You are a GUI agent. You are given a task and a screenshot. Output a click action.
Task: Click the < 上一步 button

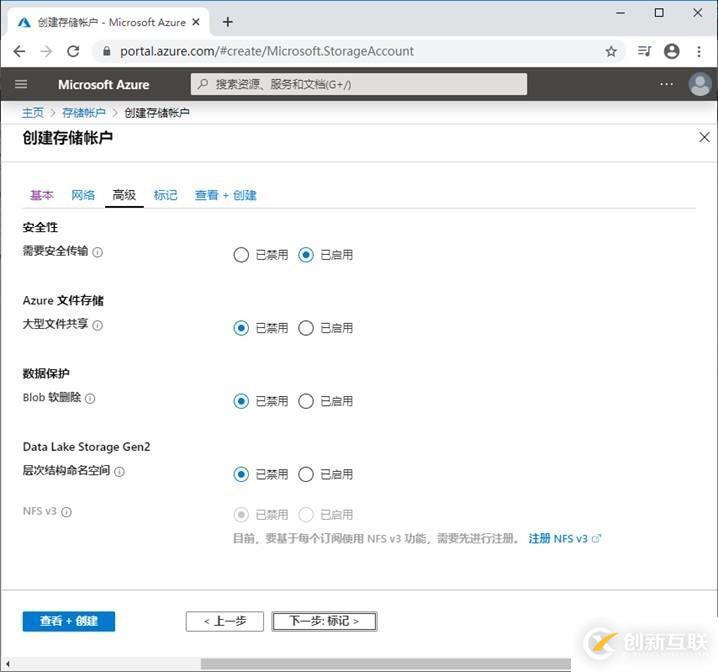click(x=225, y=621)
